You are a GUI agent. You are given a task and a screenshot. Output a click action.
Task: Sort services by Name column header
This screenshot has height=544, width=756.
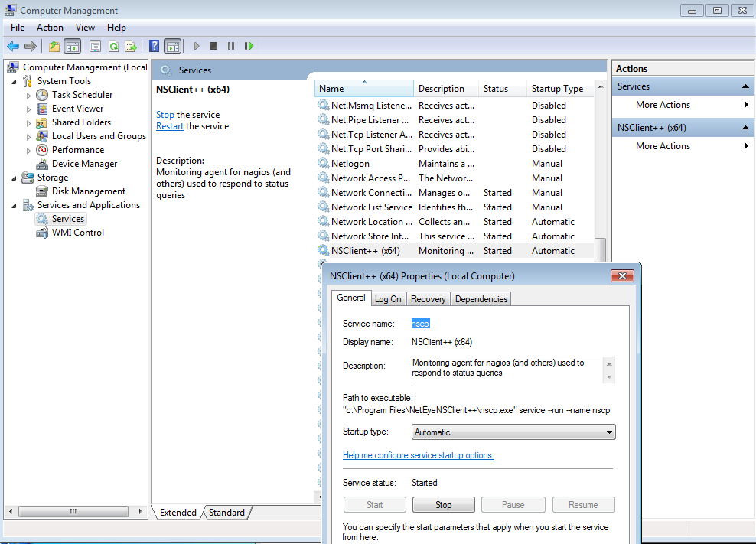point(364,89)
